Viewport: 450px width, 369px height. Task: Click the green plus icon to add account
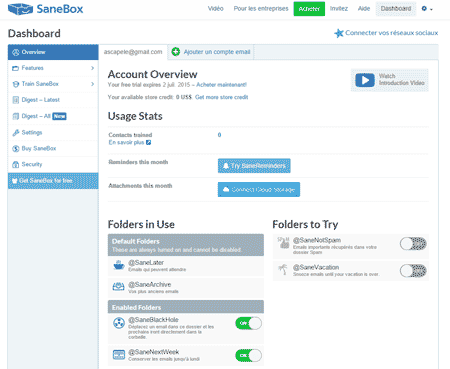pyautogui.click(x=176, y=52)
